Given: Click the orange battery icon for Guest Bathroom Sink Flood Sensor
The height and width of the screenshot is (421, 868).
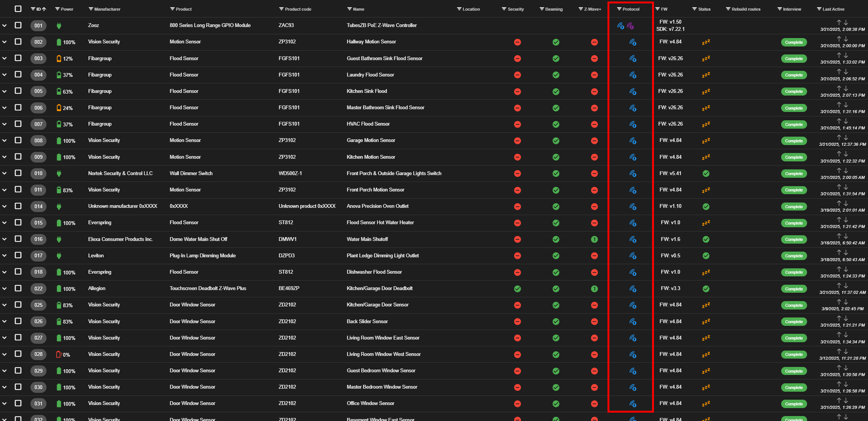Looking at the screenshot, I should [59, 59].
